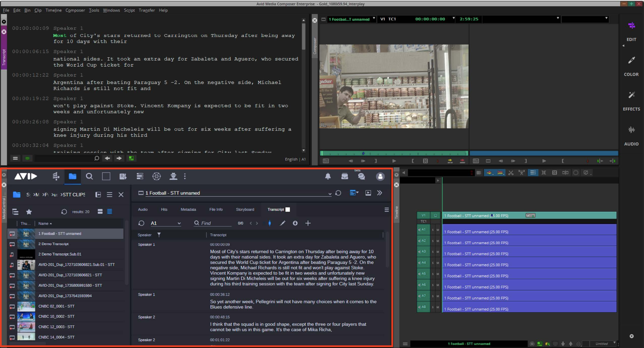Go to previous match arrow in Avid Transcript panel
This screenshot has width=644, height=348.
tap(107, 158)
